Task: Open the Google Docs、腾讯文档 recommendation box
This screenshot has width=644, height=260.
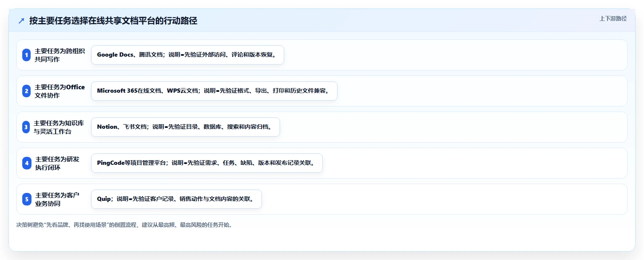Action: tap(188, 55)
